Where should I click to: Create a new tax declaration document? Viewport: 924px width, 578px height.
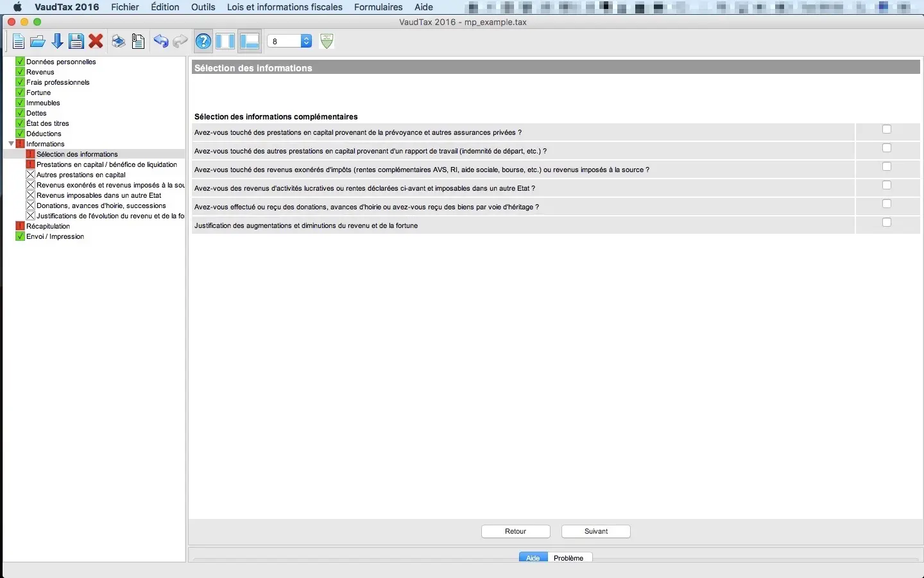[18, 42]
